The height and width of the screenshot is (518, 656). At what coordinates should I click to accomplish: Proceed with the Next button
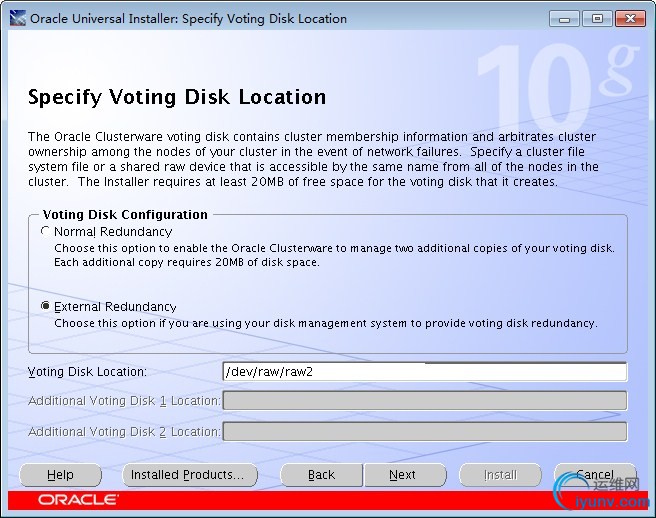pos(405,475)
